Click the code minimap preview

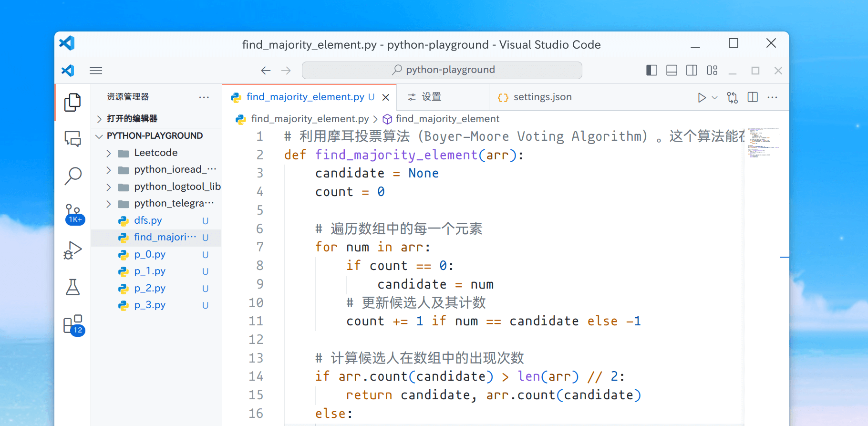click(762, 142)
